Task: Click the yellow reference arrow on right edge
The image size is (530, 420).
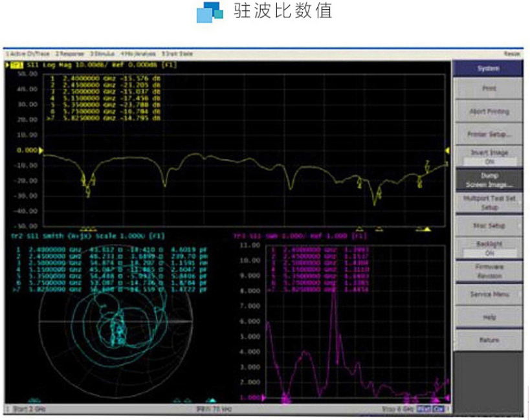Action: click(x=447, y=150)
